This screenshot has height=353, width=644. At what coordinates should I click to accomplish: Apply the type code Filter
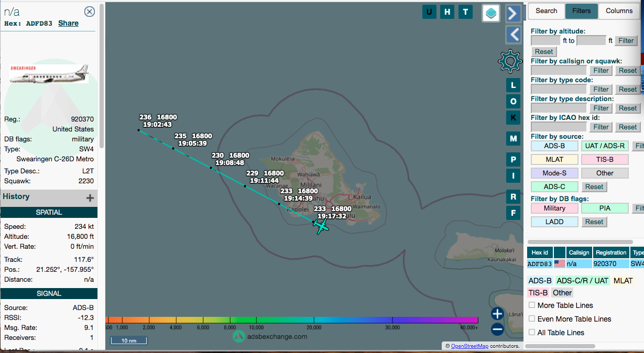tap(601, 89)
